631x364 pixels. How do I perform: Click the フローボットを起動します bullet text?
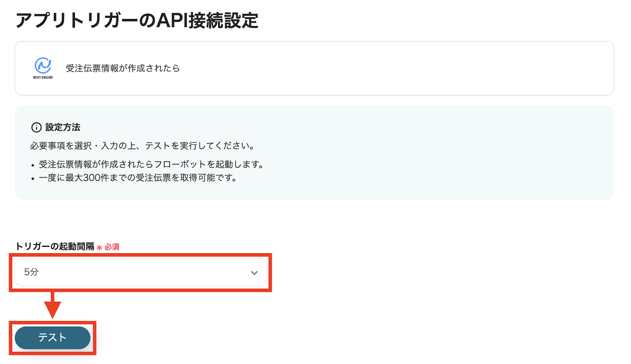151,164
